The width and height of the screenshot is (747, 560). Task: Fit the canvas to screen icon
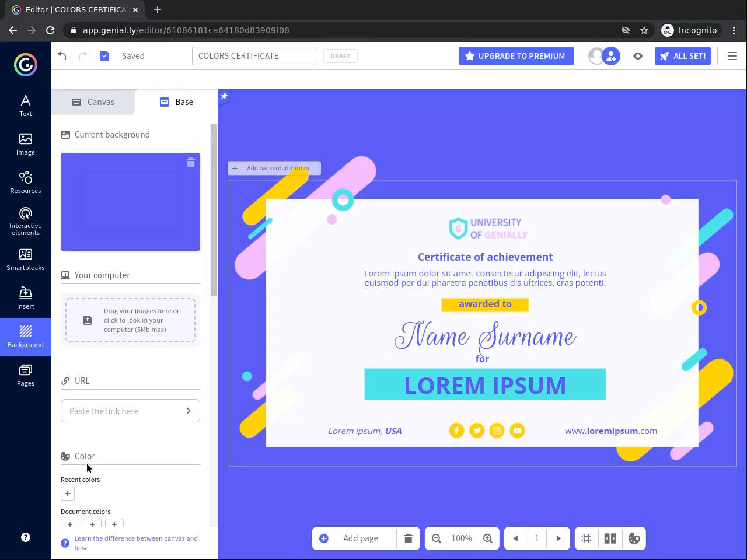click(587, 538)
